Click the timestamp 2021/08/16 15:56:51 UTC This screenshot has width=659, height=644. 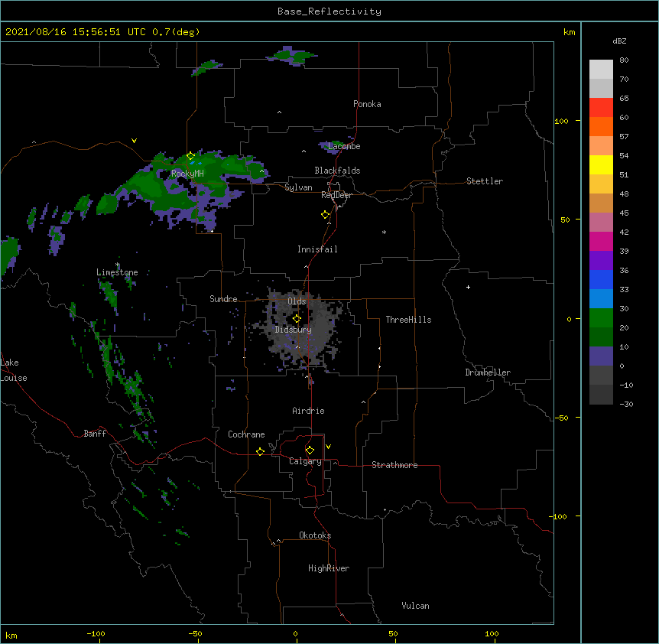click(76, 32)
